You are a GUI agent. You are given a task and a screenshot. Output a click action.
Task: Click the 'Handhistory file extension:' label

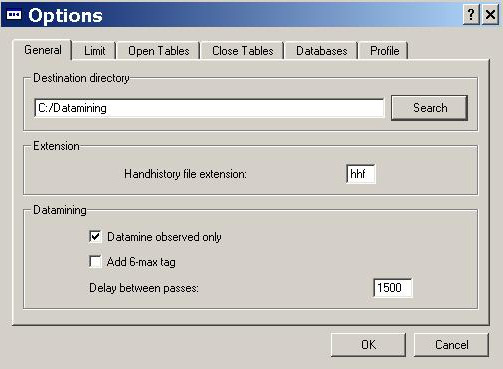[185, 174]
